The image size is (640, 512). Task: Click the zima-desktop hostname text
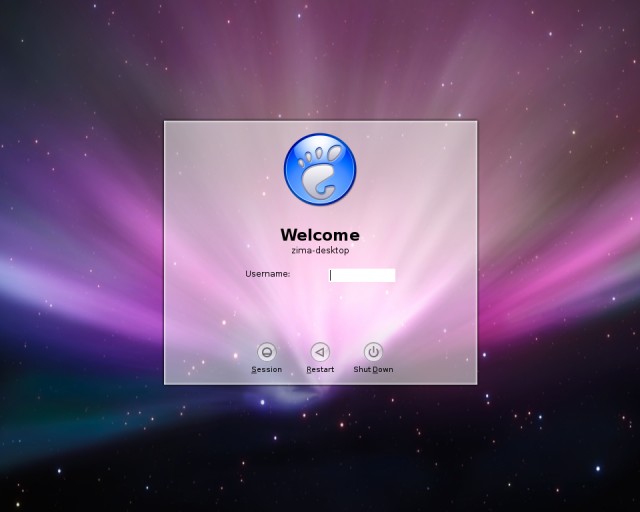320,250
